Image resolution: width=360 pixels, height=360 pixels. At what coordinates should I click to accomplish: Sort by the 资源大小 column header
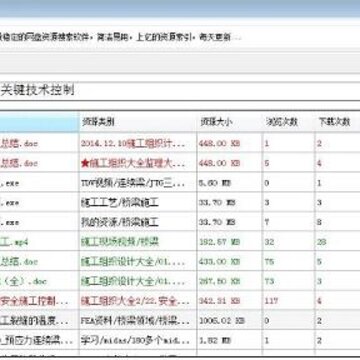pos(230,122)
